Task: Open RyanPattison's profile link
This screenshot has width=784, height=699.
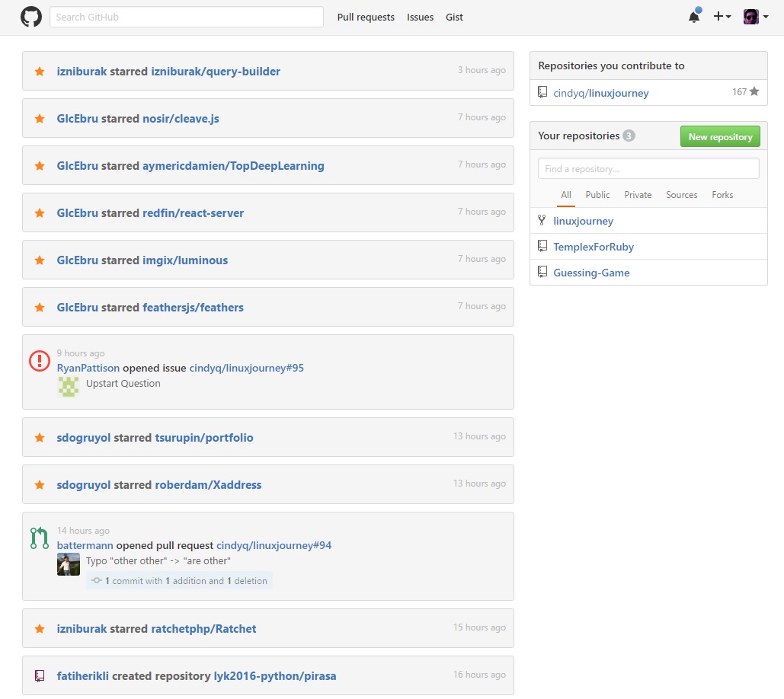Action: [88, 368]
